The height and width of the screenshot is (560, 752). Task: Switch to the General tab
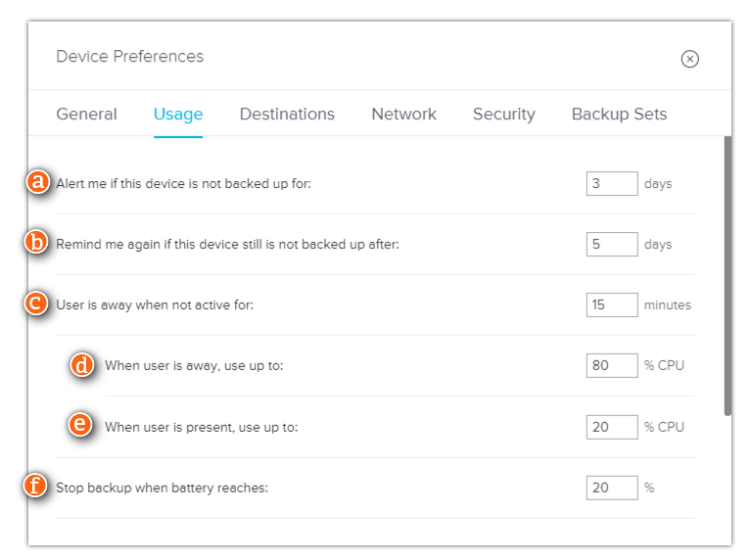tap(86, 115)
